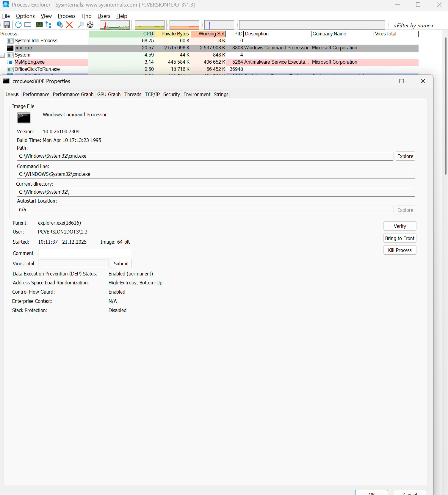Open process Properties gear icon

[x=60, y=25]
